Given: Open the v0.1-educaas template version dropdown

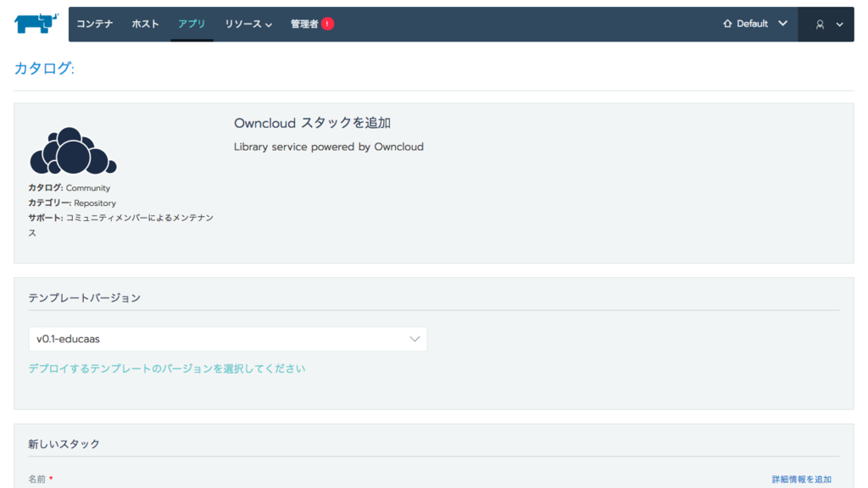Looking at the screenshot, I should point(228,339).
